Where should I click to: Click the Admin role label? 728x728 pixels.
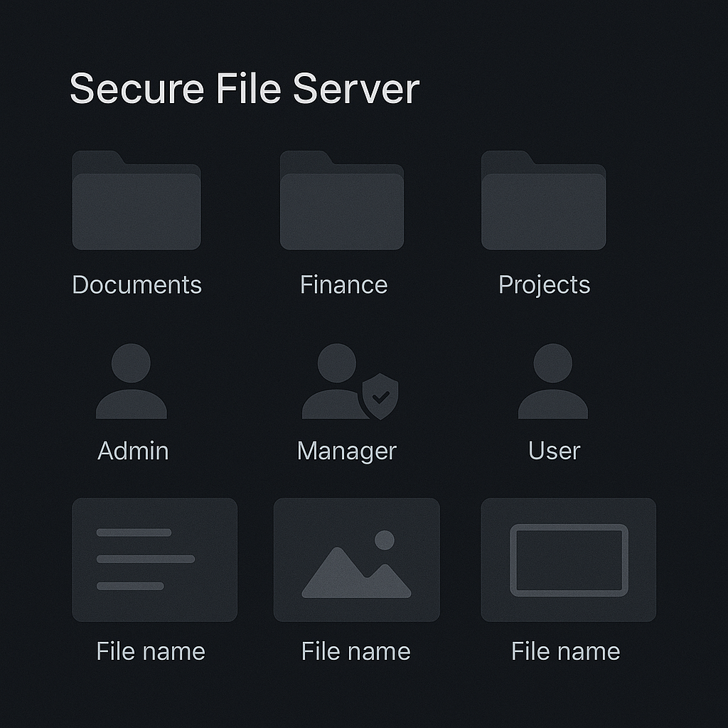pos(133,451)
